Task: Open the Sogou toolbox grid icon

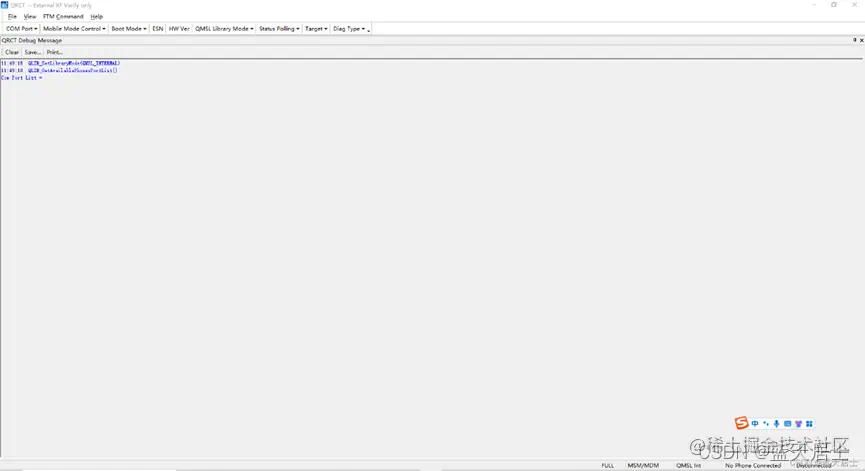Action: (x=809, y=424)
